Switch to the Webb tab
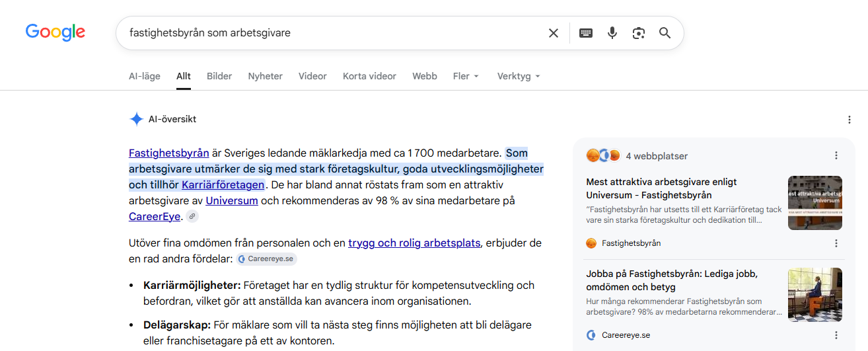The width and height of the screenshot is (868, 351). [425, 76]
